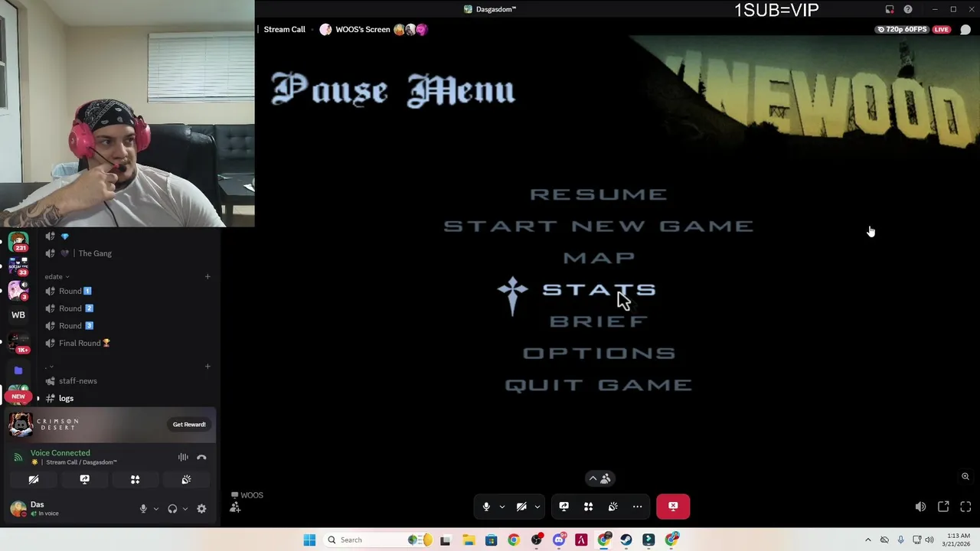Expand the purple server folder icon
The image size is (980, 551).
coord(18,370)
